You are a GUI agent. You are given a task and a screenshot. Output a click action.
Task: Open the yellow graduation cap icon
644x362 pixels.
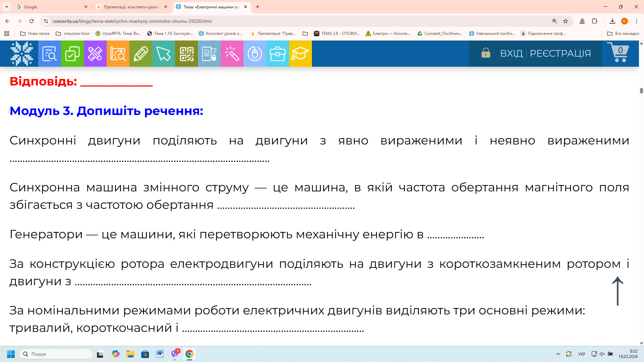coord(300,54)
